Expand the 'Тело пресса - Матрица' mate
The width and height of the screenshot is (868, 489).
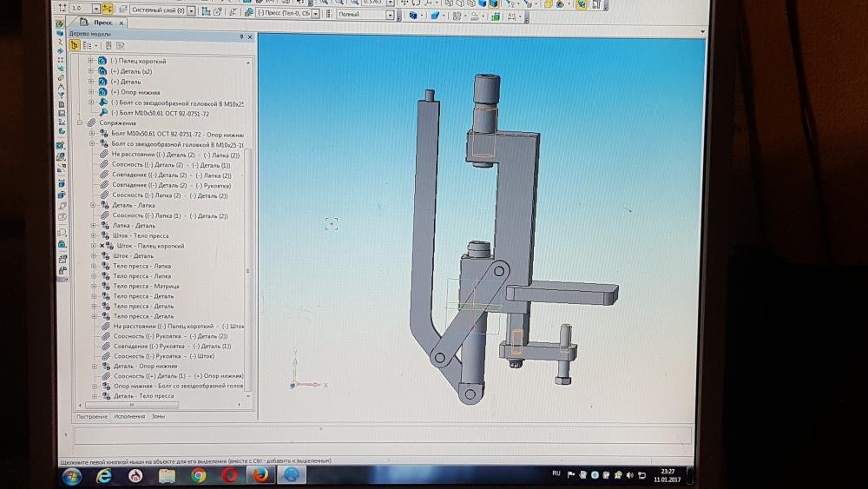(x=92, y=286)
